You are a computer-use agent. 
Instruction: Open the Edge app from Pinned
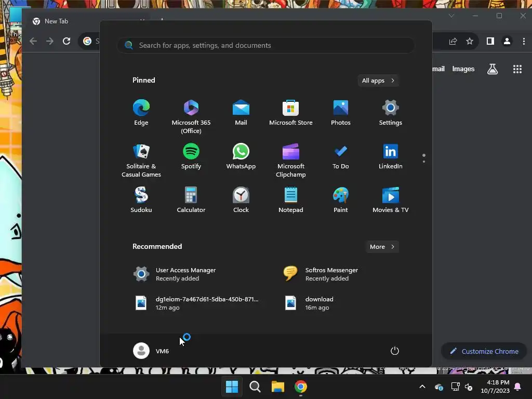141,113
